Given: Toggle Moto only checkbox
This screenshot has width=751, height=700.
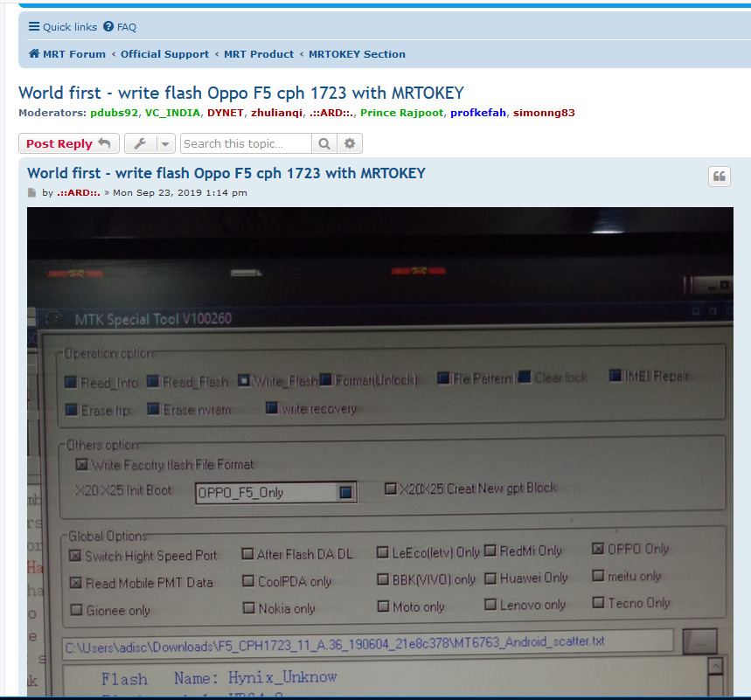Looking at the screenshot, I should tap(383, 606).
